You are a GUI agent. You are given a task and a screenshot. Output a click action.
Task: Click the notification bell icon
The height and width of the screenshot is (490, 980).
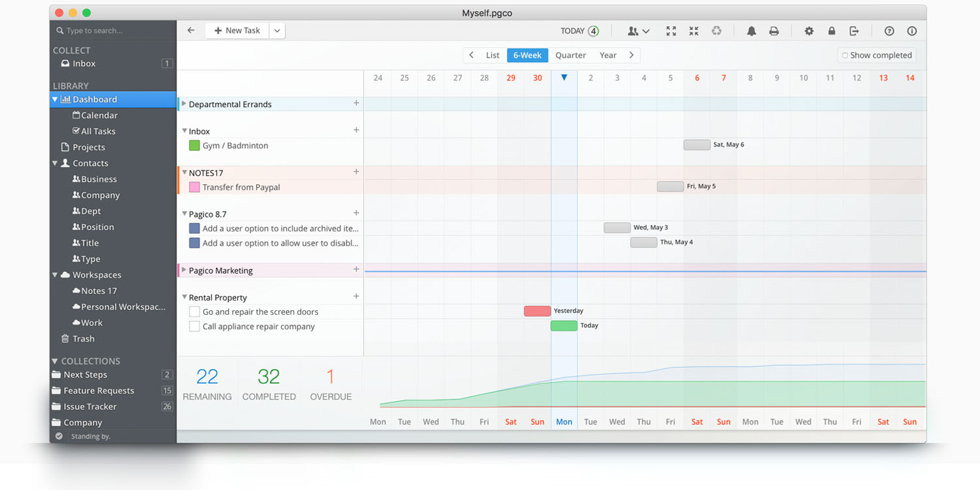click(751, 31)
